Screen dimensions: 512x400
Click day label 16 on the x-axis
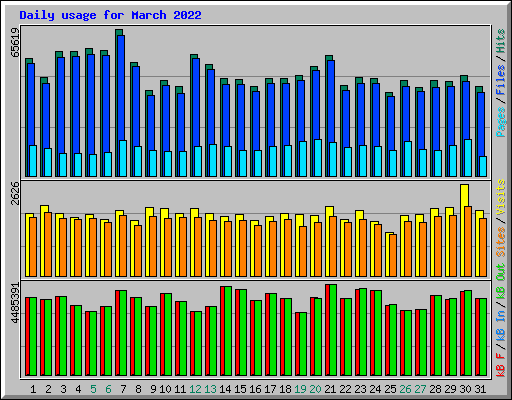[255, 389]
